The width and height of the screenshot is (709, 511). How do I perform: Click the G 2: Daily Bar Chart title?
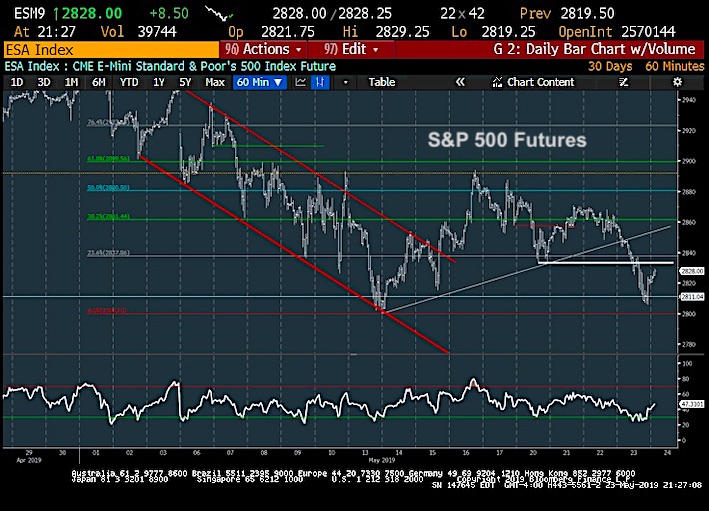click(x=594, y=49)
